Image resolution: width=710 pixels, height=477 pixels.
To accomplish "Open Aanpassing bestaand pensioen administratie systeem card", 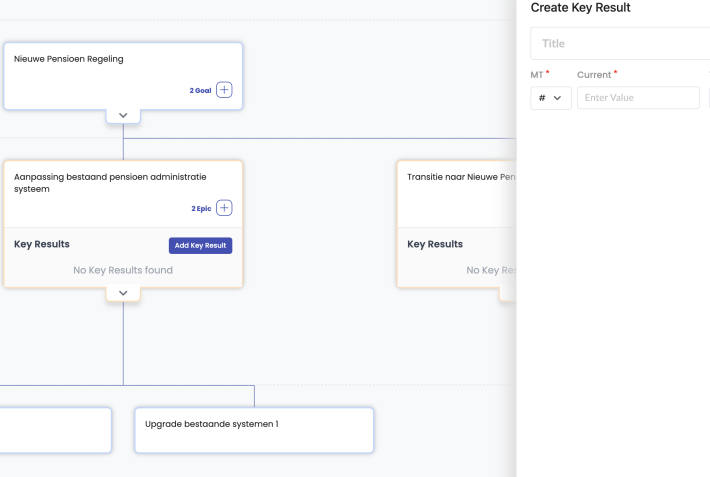I will click(110, 182).
